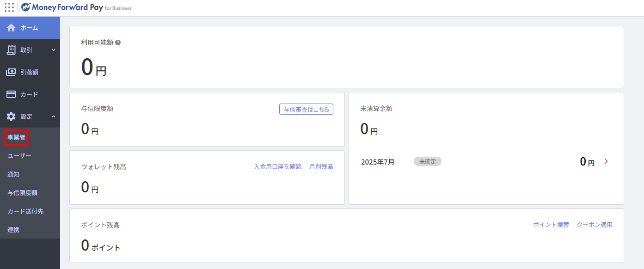
Task: Collapse the 設定 menu chevron
Action: point(53,116)
